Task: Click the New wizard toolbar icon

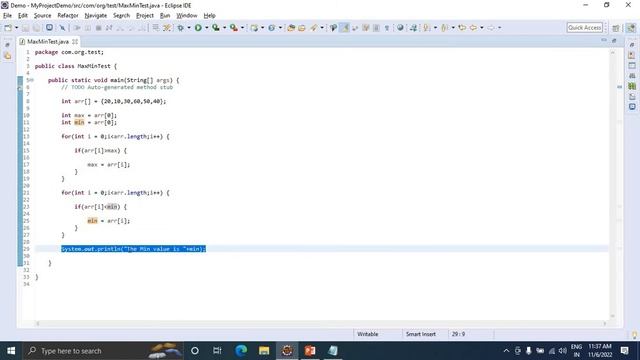Action: pos(8,28)
